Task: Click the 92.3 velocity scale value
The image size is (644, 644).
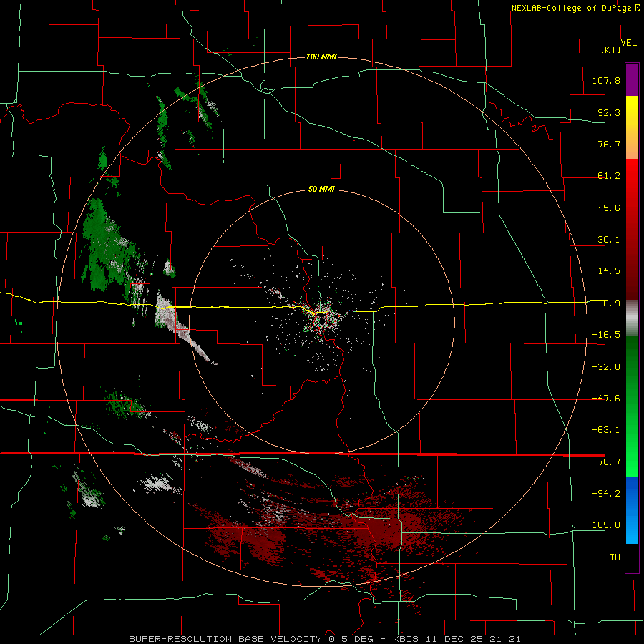Action: (609, 112)
